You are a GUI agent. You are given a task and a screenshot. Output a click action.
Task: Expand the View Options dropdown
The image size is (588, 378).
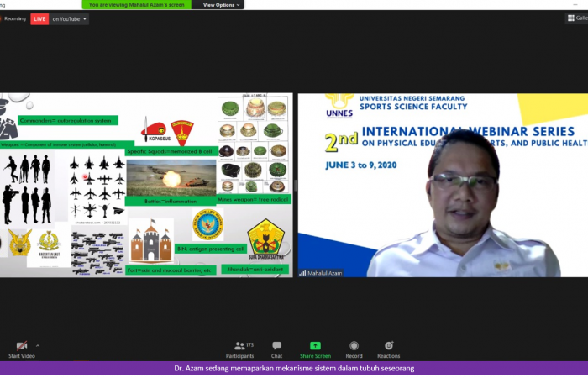[222, 5]
